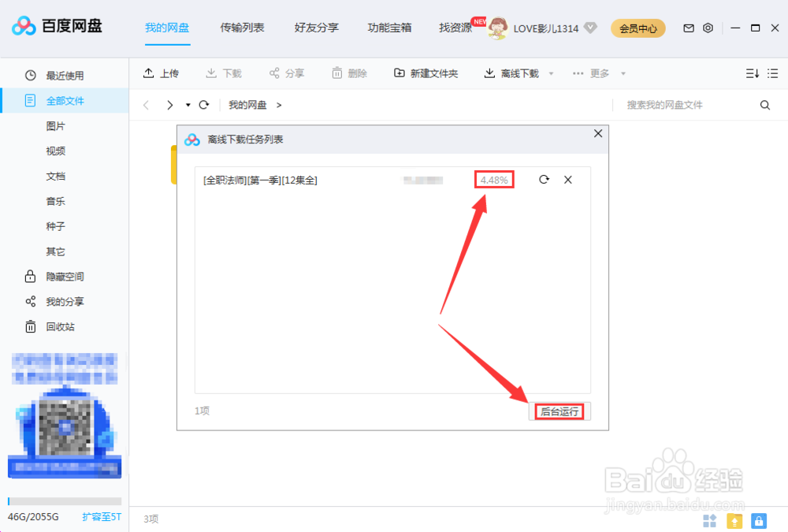788x532 pixels.
Task: Create a new folder (新建文件夹)
Action: 426,73
